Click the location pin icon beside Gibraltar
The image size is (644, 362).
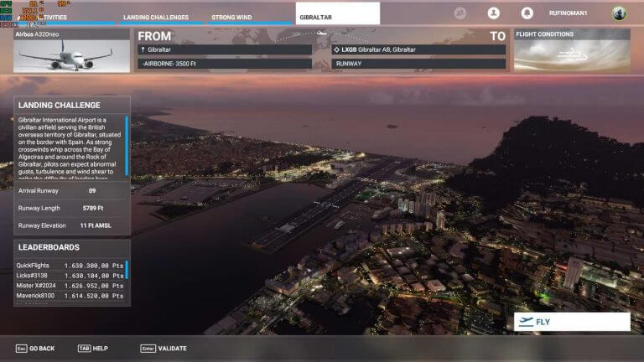coord(143,49)
